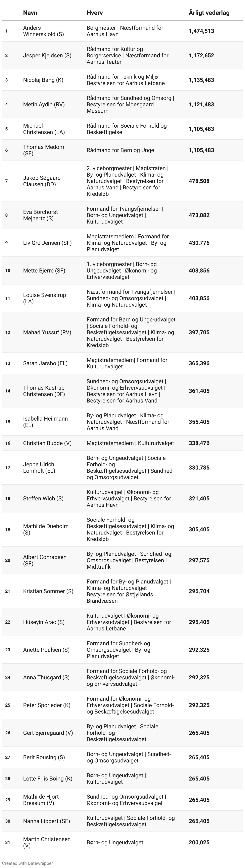The height and width of the screenshot is (868, 245).
Task: Click the Navn column header
Action: [x=30, y=13]
